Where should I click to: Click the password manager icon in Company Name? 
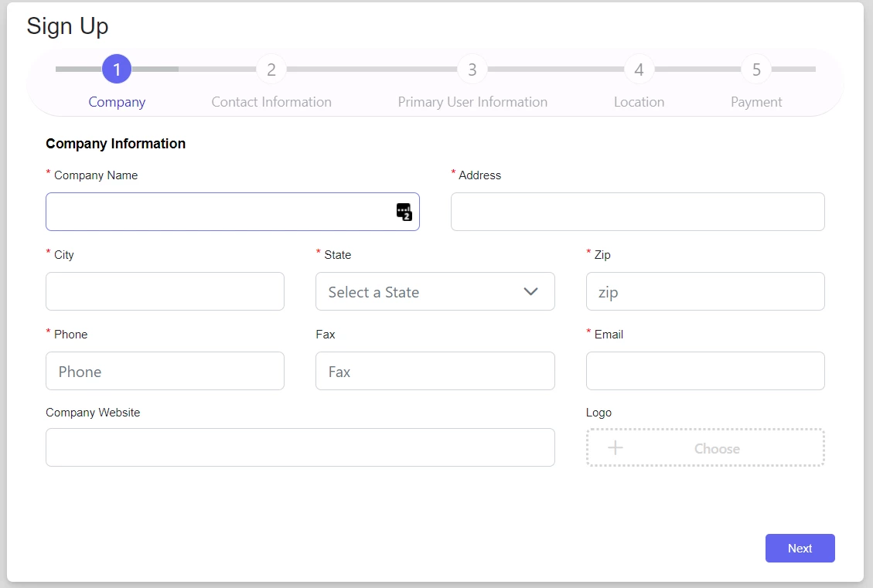click(x=404, y=212)
